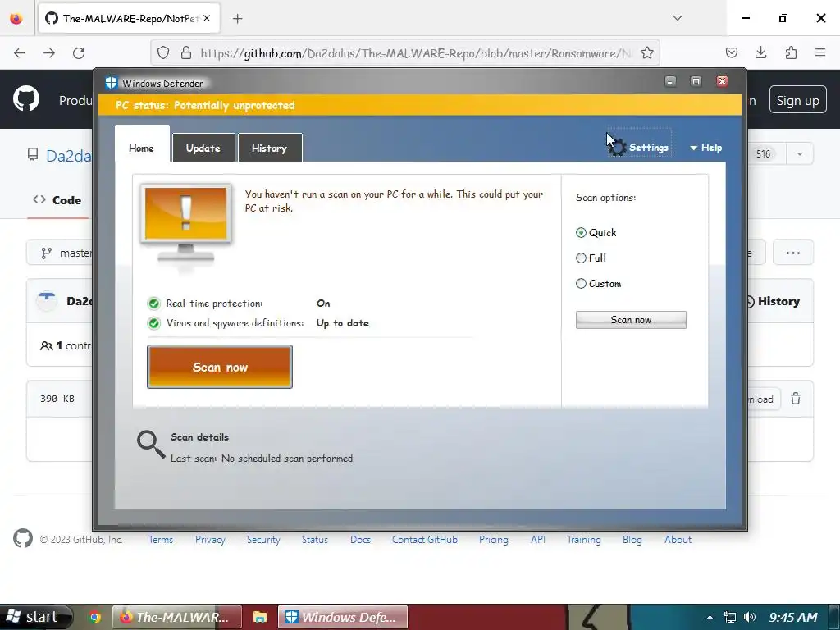The image size is (840, 630).
Task: Open the list all tabs dropdown
Action: pyautogui.click(x=678, y=18)
